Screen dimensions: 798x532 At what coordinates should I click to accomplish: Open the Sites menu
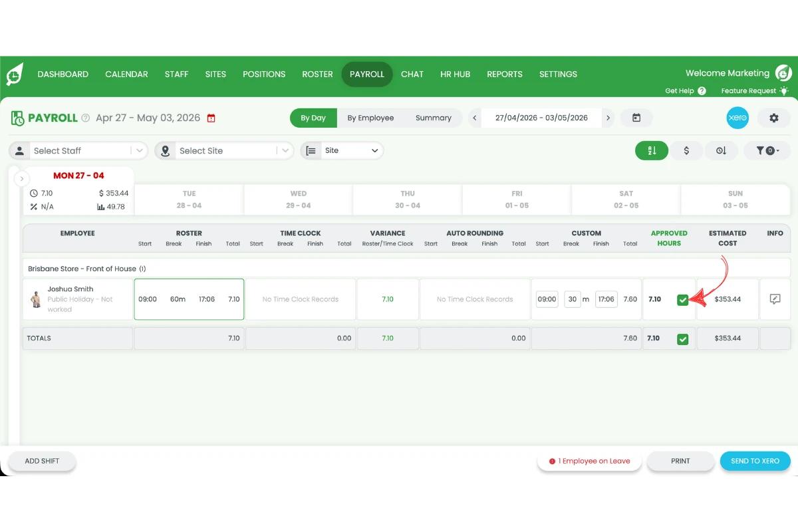[x=215, y=74]
